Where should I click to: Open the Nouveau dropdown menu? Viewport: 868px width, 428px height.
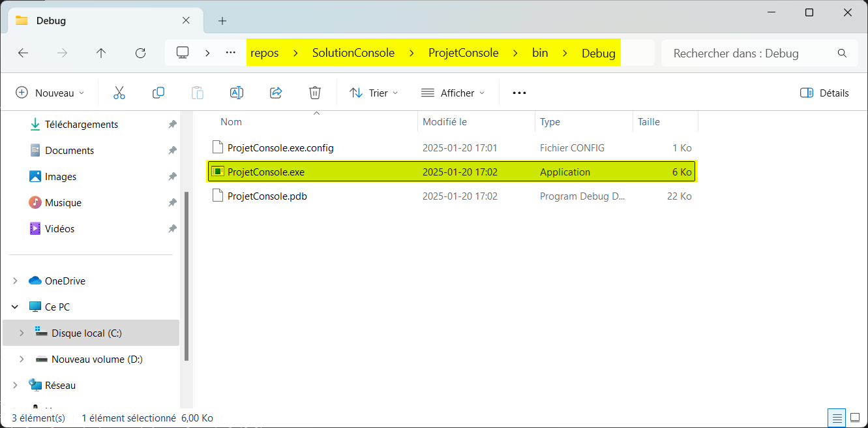coord(50,93)
